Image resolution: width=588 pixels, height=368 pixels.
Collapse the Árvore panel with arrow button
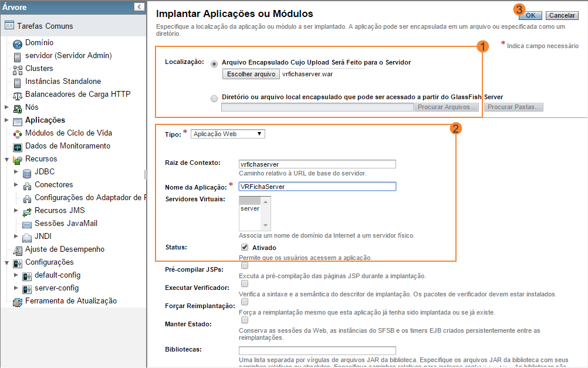(139, 7)
